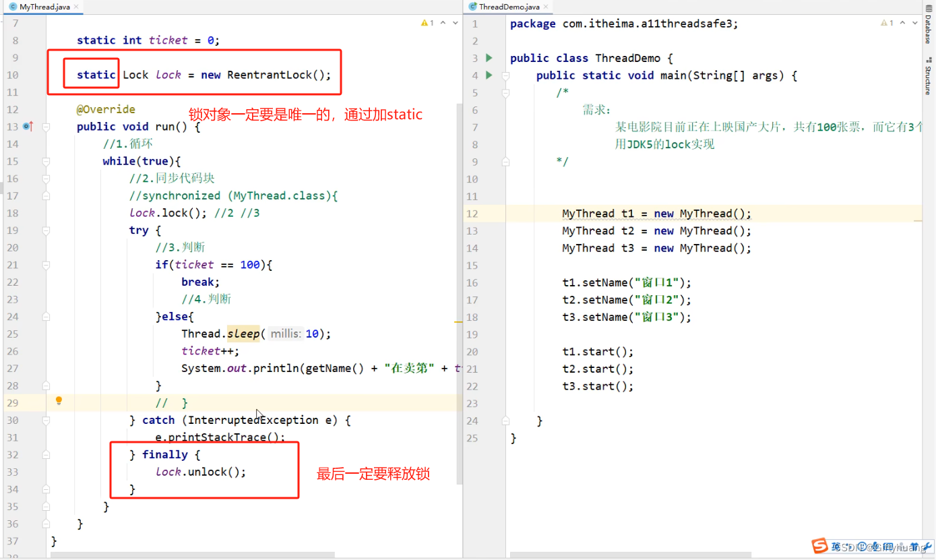Screen dimensions: 936x560
Task: Click 'MyThread t3 = new MyThread();' line
Action: click(656, 248)
